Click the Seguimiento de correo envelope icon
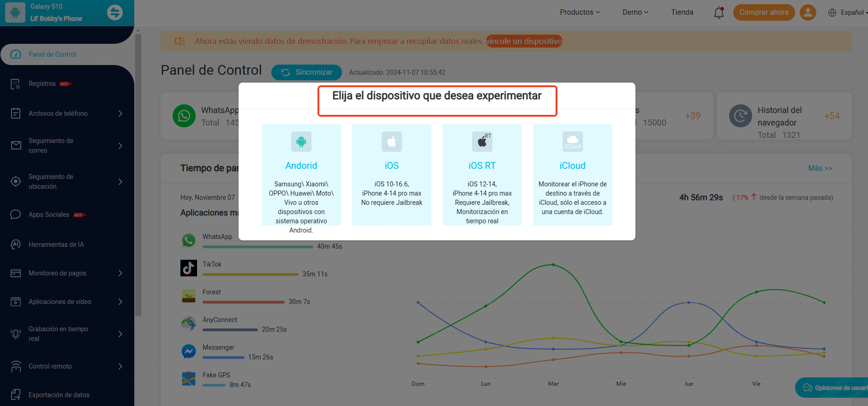This screenshot has width=868, height=406. coord(16,145)
